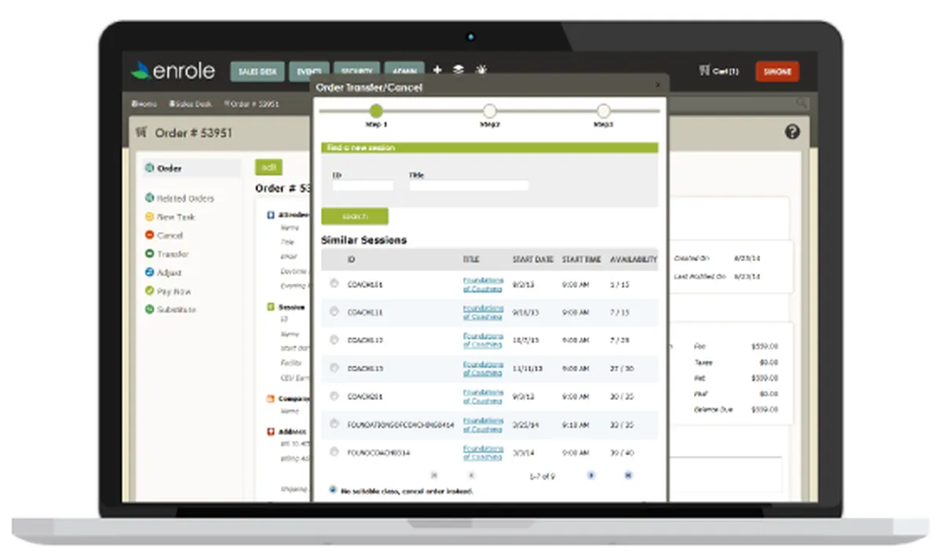Click the Related Orders sidebar item
The height and width of the screenshot is (560, 942).
point(179,198)
